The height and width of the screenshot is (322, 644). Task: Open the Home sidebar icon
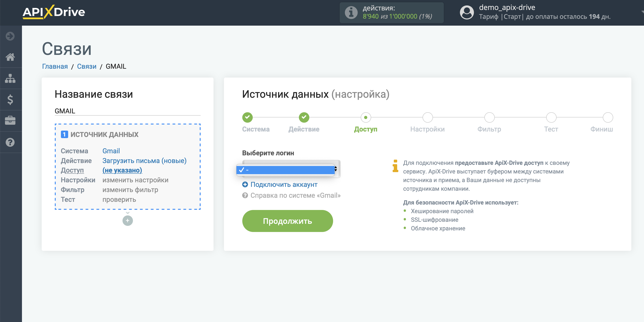click(x=10, y=57)
